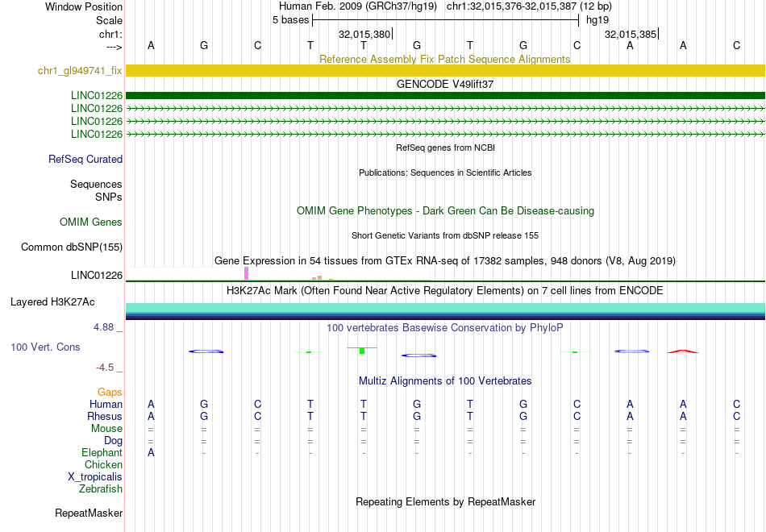The image size is (766, 532).
Task: Click the Reference Assembly Fix Patch Sequence Alignments title
Action: (x=445, y=59)
